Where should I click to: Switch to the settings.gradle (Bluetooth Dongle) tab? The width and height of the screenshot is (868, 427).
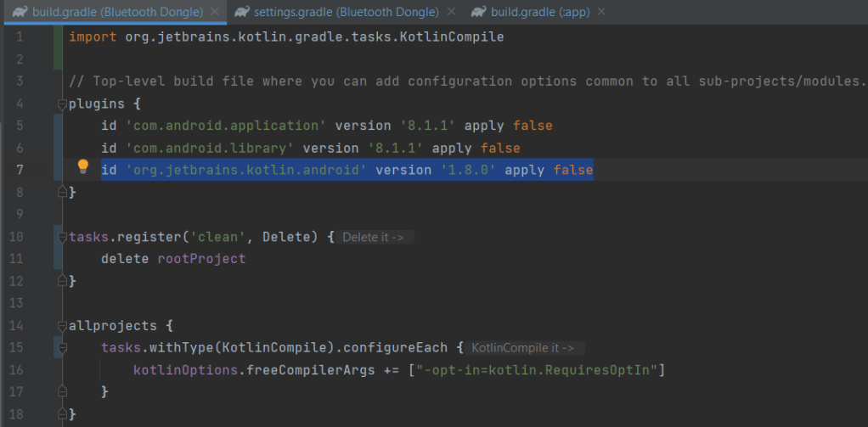tap(347, 13)
